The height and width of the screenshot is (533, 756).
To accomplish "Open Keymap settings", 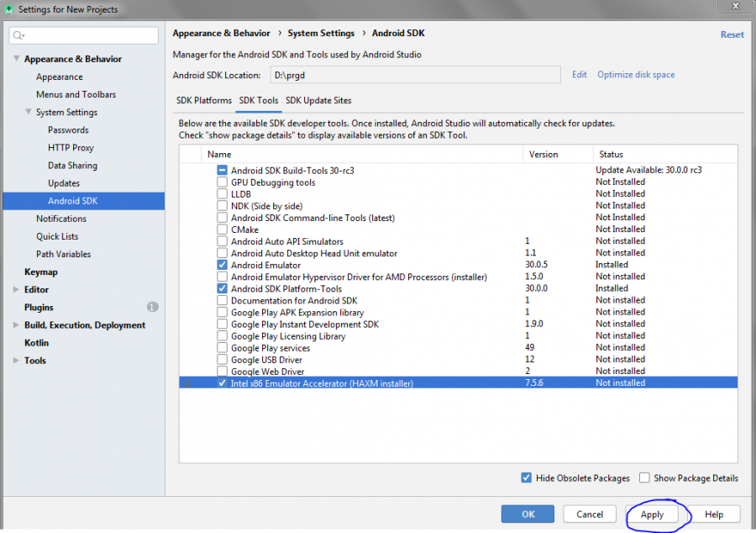I will [x=41, y=272].
